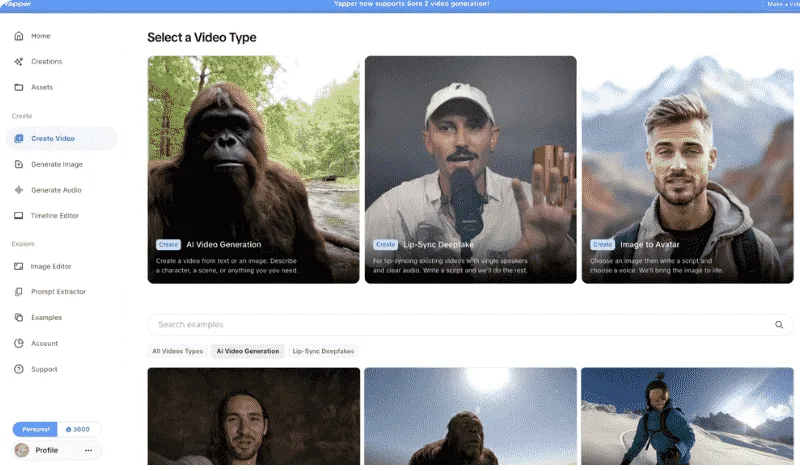The height and width of the screenshot is (471, 800).
Task: Click the Image to Avatar card title
Action: (x=649, y=244)
